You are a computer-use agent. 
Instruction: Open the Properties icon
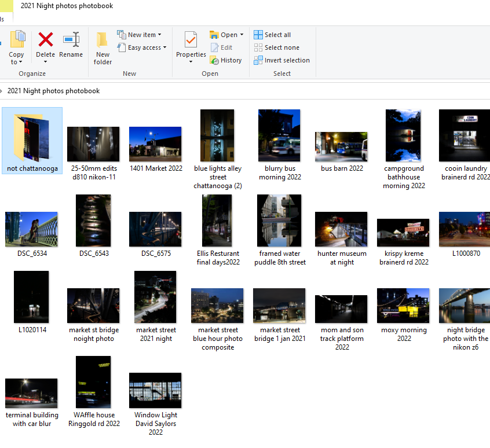click(191, 39)
